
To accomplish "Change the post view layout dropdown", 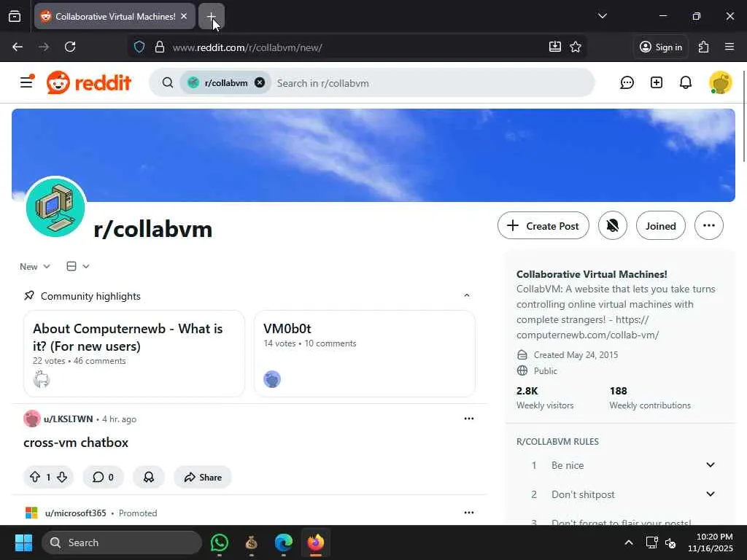I will click(x=77, y=266).
